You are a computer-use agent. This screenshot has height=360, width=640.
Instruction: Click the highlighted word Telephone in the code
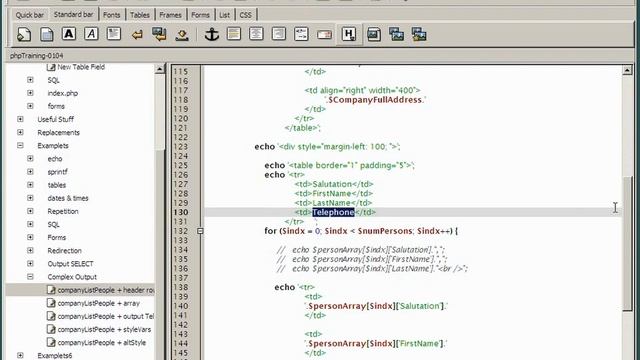[x=333, y=212]
